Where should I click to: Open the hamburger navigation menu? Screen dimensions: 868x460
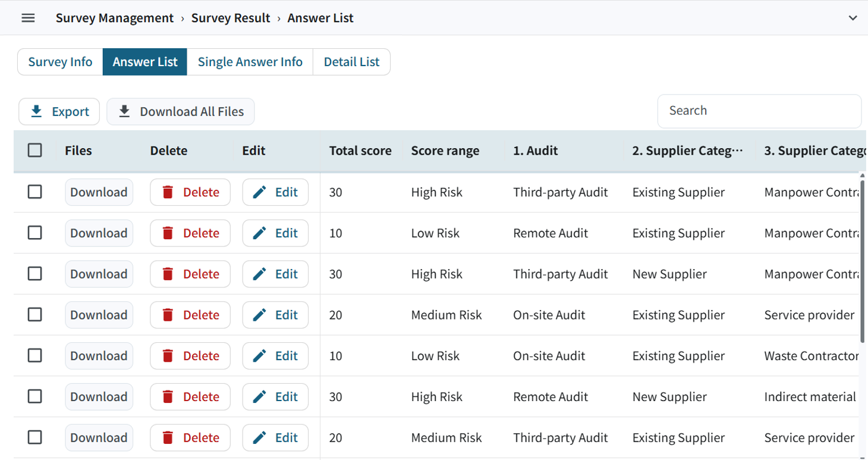coord(28,18)
